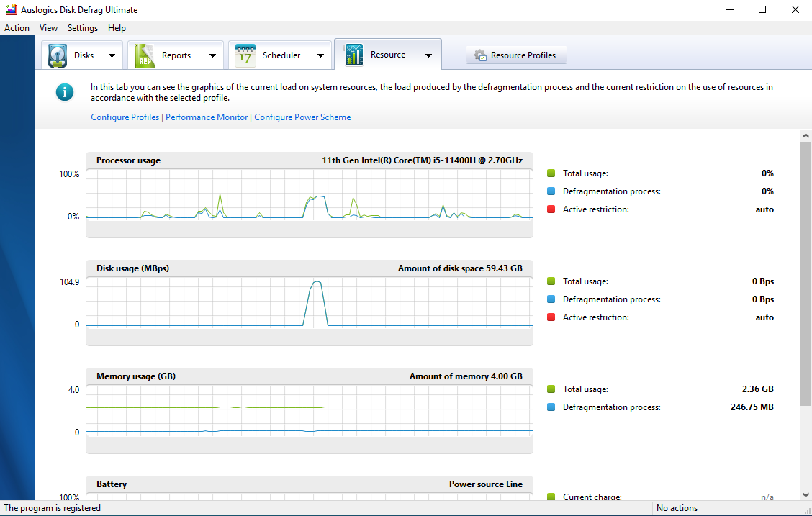Image resolution: width=812 pixels, height=516 pixels.
Task: Click the 'Disk usage (MBps)' heading
Action: [132, 268]
